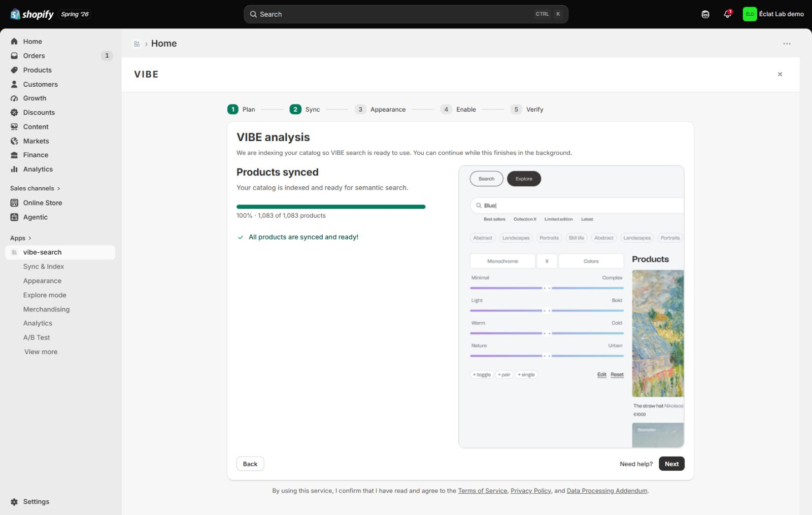Image resolution: width=812 pixels, height=515 pixels.
Task: Click the vibe-search app icon in sidebar
Action: (14, 252)
